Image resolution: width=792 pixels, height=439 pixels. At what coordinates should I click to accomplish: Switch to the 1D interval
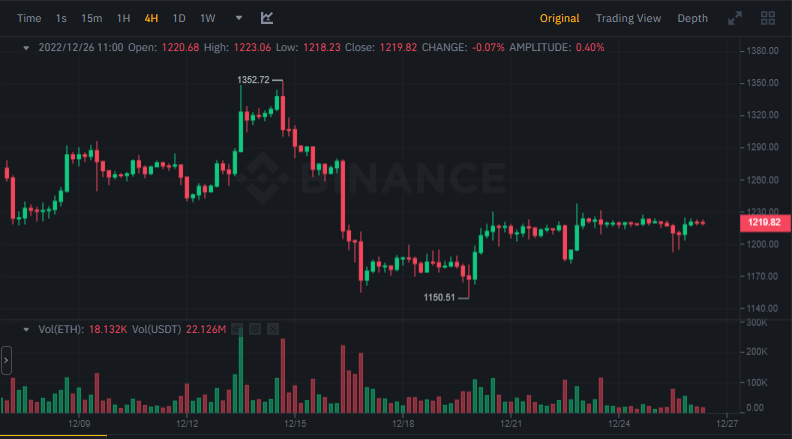179,18
